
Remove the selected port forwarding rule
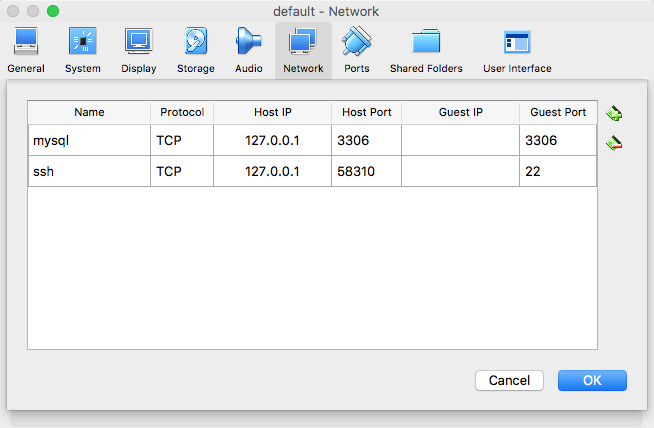pyautogui.click(x=615, y=143)
